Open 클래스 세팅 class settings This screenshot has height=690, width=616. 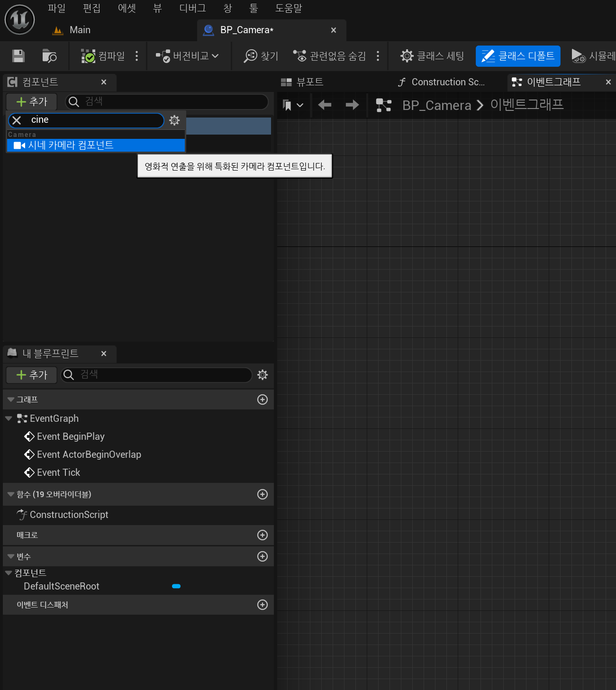(432, 56)
